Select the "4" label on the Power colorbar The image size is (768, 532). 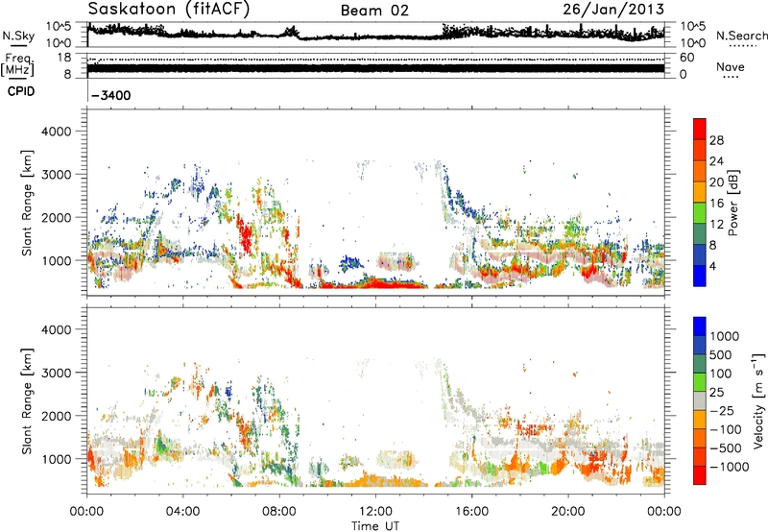tap(712, 266)
